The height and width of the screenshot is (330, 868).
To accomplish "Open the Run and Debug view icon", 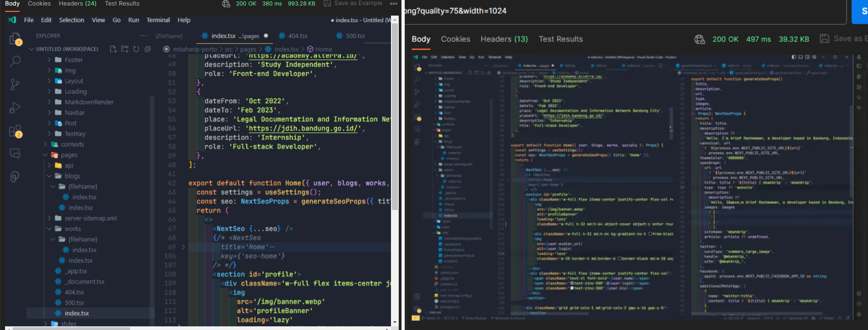I will click(x=15, y=108).
